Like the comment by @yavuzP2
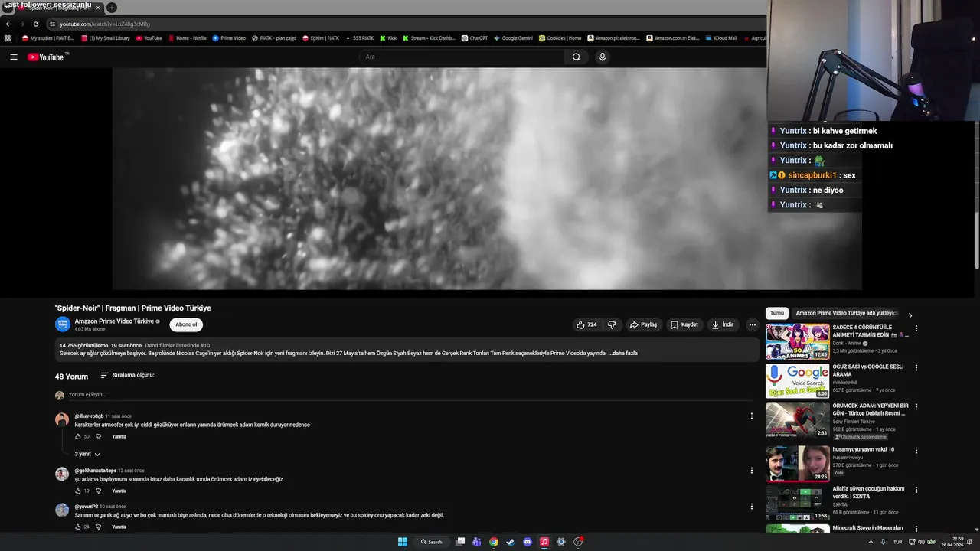 click(78, 527)
